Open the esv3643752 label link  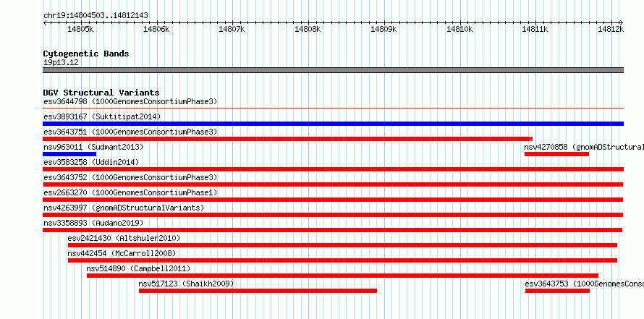point(130,177)
